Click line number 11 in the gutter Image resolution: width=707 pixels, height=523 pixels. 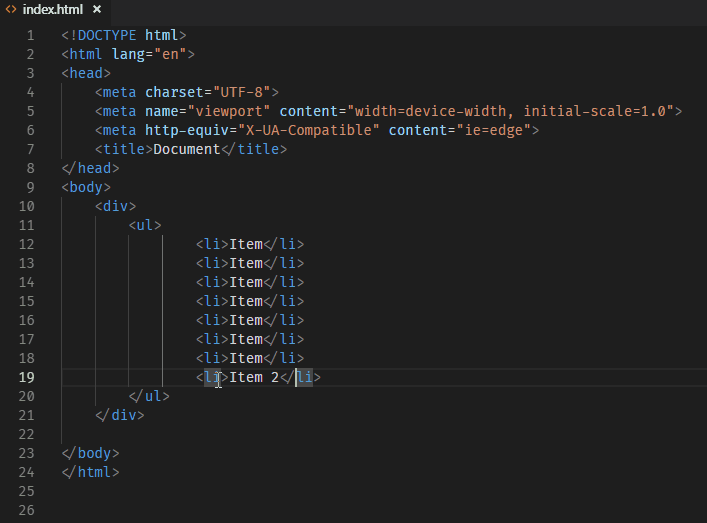coord(27,225)
